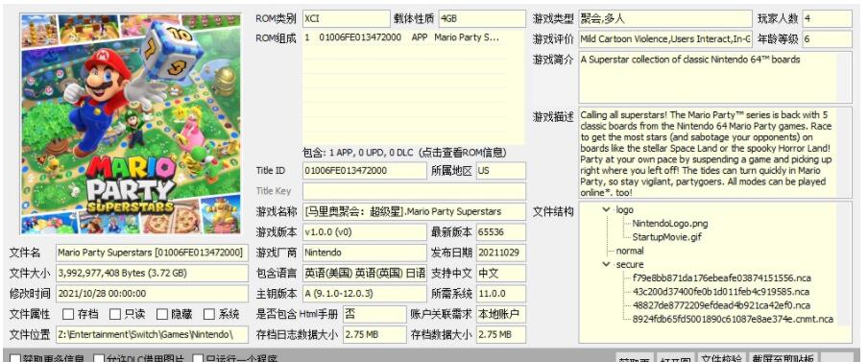The height and width of the screenshot is (362, 868).
Task: Click the 游戏评价 rating descriptors field
Action: (665, 39)
